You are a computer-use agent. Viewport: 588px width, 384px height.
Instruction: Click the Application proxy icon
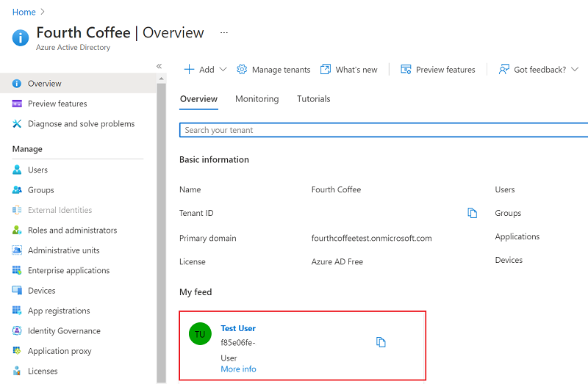tap(17, 351)
